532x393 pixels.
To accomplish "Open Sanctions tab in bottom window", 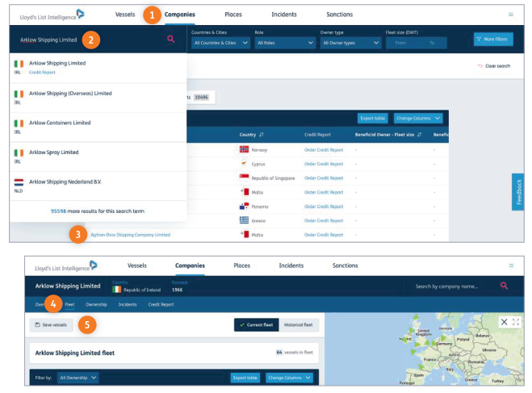I will pos(345,265).
